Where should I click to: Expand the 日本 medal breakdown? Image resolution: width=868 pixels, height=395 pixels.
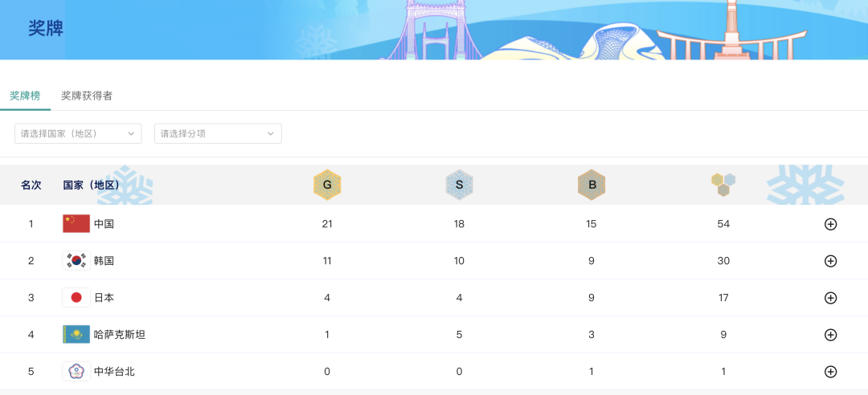pyautogui.click(x=831, y=298)
